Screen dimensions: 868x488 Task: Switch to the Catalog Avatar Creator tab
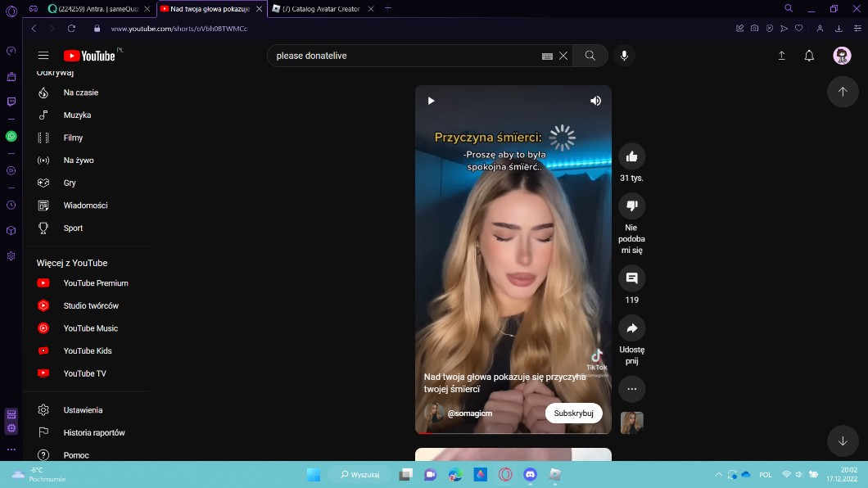(x=327, y=8)
